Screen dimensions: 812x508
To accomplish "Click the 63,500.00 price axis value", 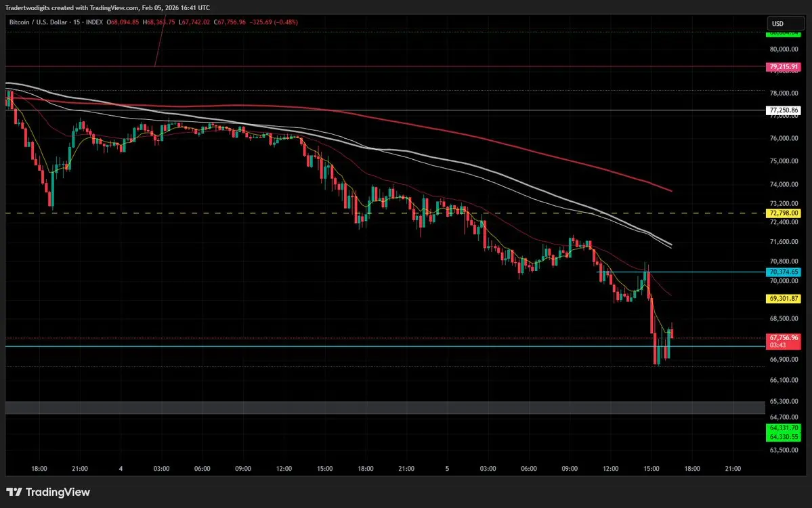I will (x=784, y=450).
